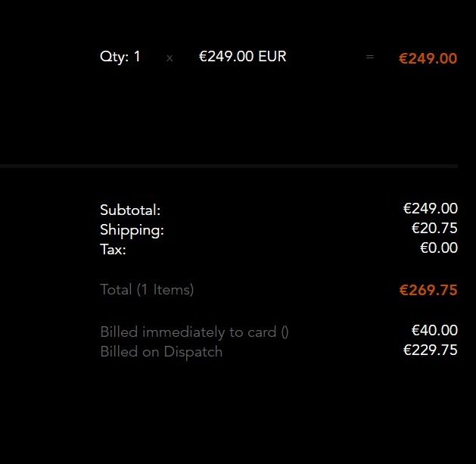Click the Qty: 1 quantity label

(120, 57)
